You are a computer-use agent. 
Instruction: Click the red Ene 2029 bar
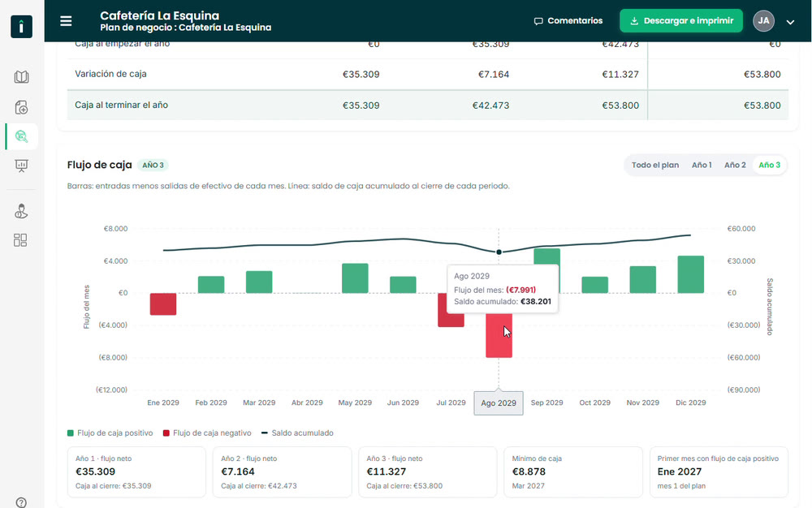click(x=163, y=304)
